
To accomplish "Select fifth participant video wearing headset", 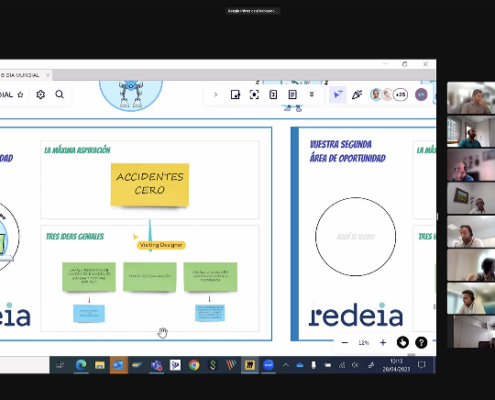I will tap(471, 232).
